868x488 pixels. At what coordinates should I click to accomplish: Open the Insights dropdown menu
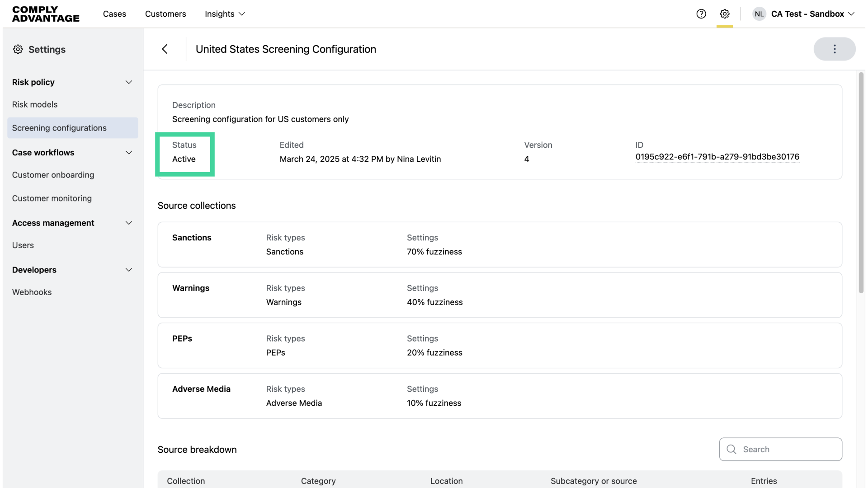[x=225, y=14]
